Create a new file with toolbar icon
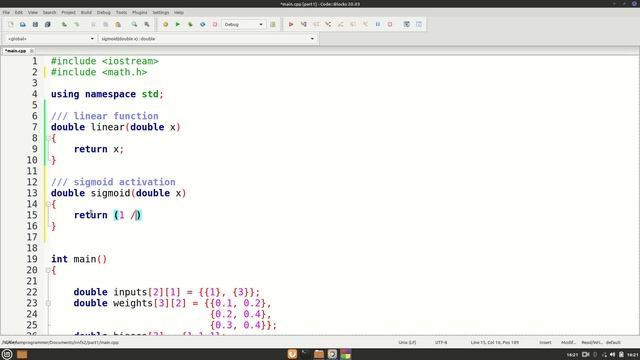The width and height of the screenshot is (640, 360). point(11,24)
